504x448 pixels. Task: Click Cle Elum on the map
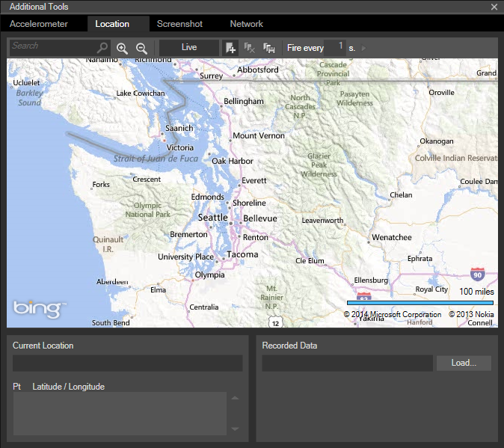pyautogui.click(x=310, y=260)
